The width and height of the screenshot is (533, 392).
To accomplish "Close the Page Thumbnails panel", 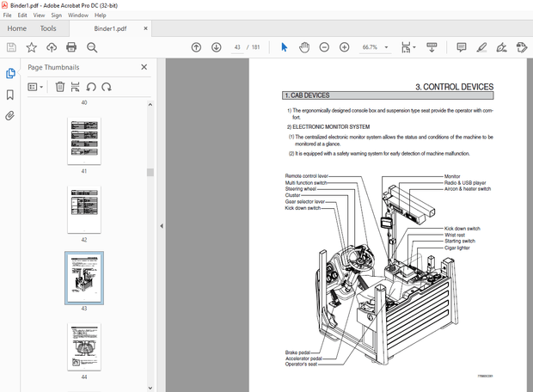I will pyautogui.click(x=144, y=67).
